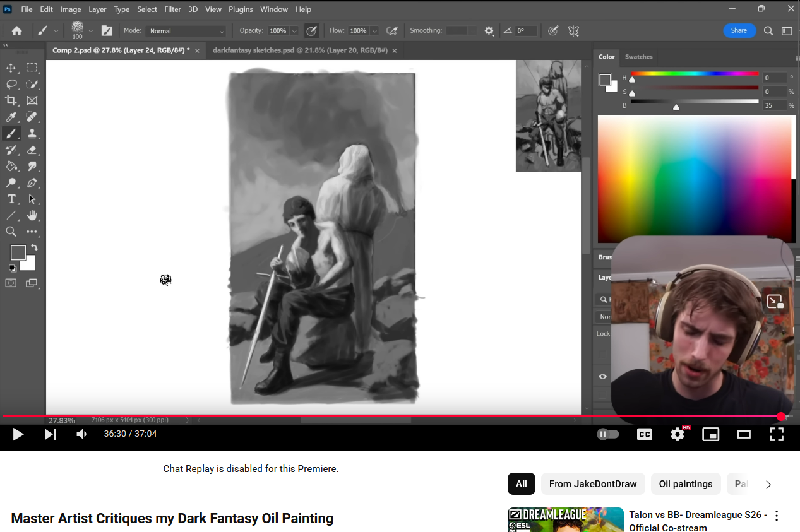
Task: Select the Clone Stamp tool
Action: tap(32, 133)
